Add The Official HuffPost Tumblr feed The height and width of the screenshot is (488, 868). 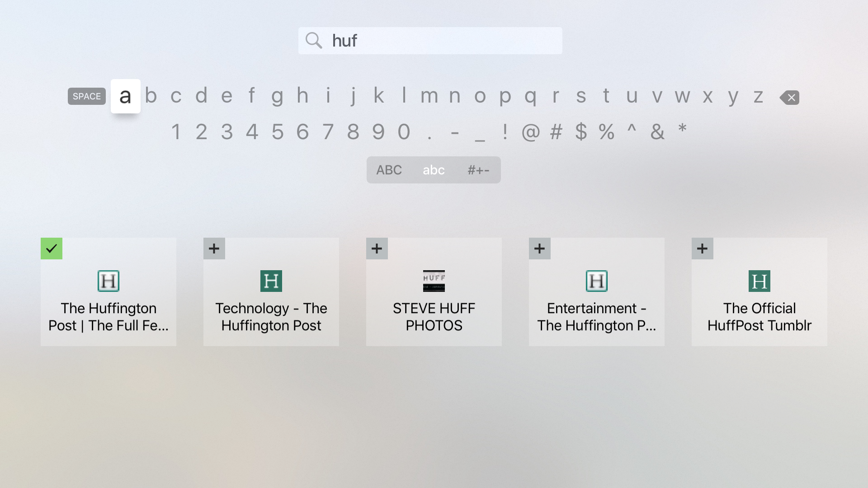coord(703,249)
